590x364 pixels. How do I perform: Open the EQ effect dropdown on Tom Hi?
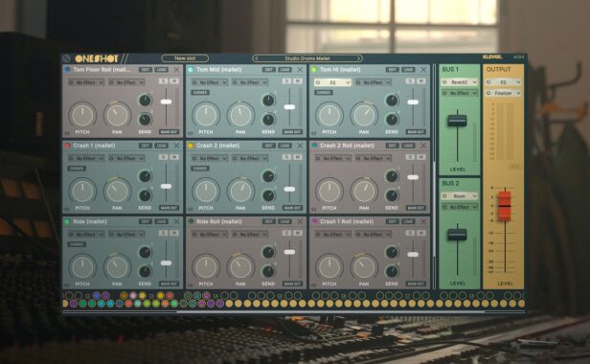point(332,82)
